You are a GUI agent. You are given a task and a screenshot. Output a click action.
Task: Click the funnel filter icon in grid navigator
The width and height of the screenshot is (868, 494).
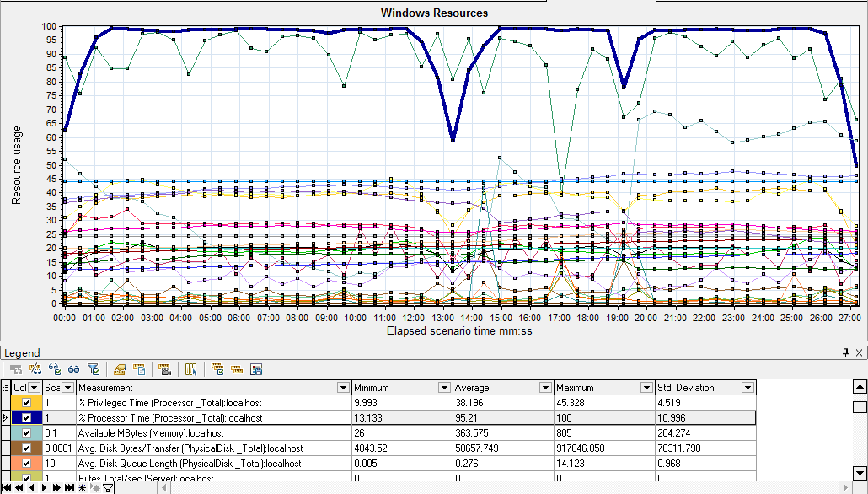point(108,488)
